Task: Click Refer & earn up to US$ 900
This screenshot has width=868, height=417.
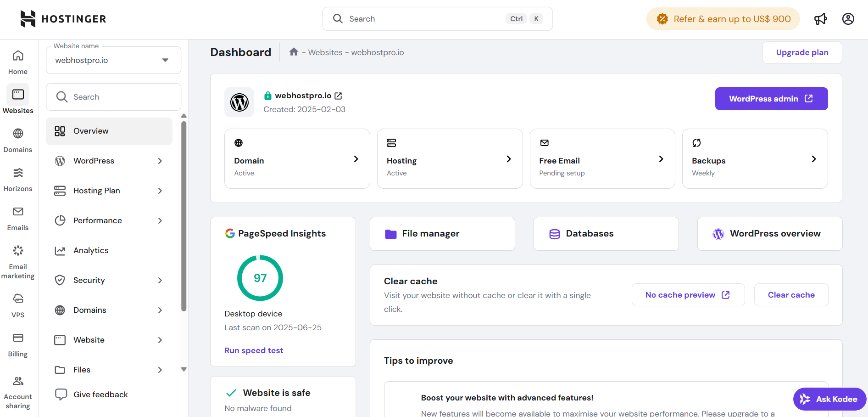Action: [723, 19]
